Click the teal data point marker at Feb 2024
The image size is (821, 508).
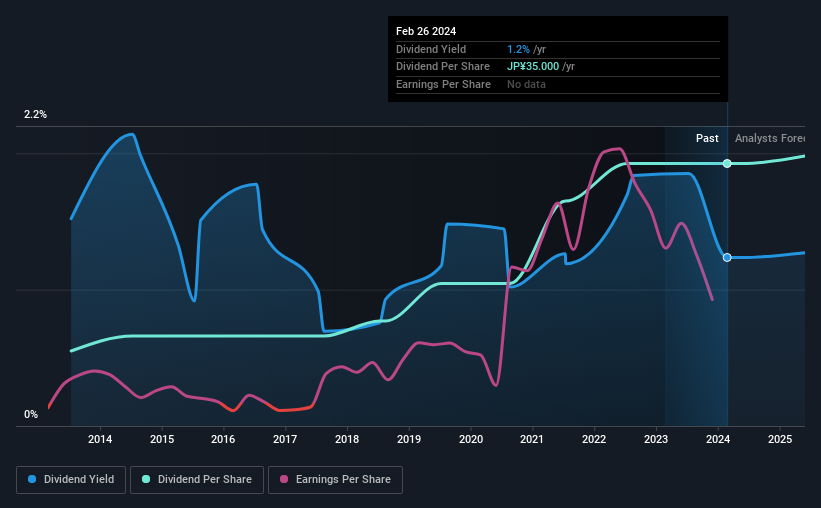coord(727,163)
